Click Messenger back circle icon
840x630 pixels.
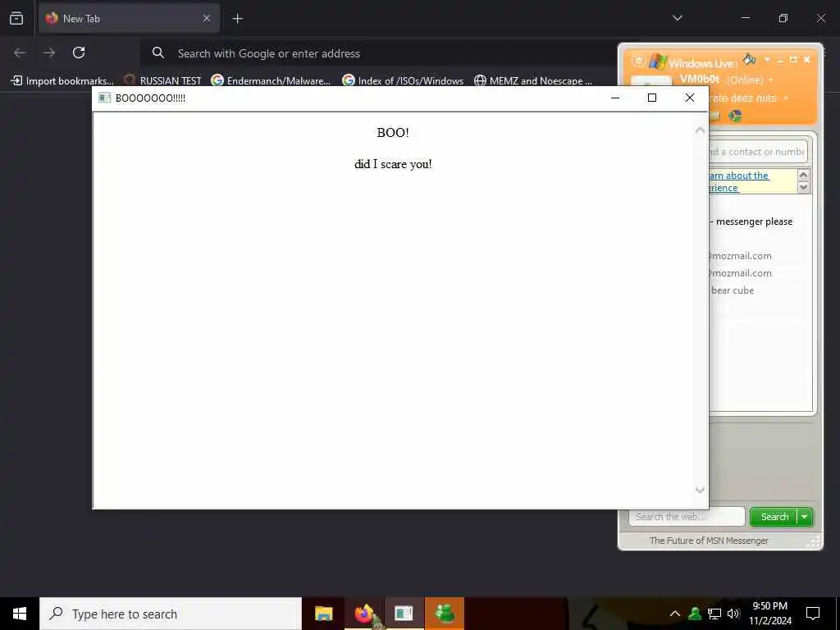coord(638,61)
